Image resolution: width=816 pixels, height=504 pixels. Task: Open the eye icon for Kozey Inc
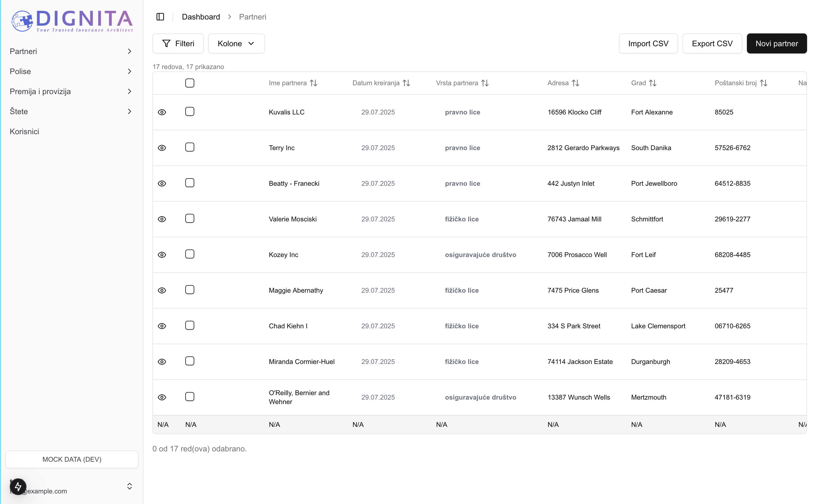(x=162, y=255)
